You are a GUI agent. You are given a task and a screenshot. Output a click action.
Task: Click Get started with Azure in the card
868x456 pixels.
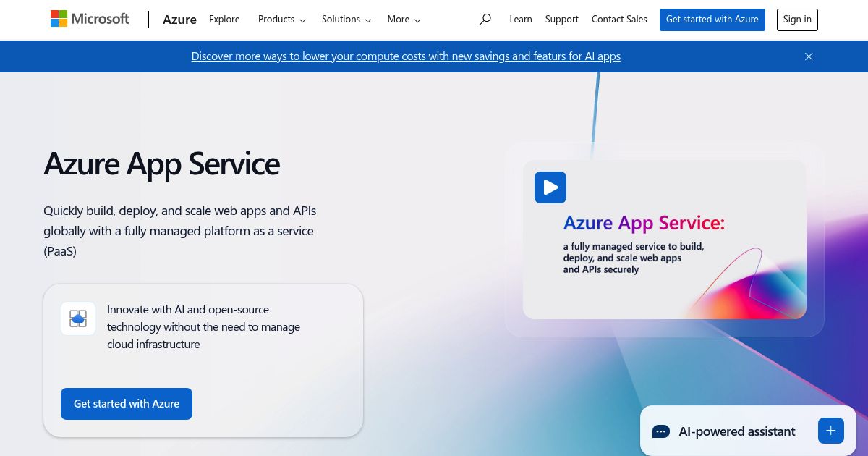click(127, 404)
